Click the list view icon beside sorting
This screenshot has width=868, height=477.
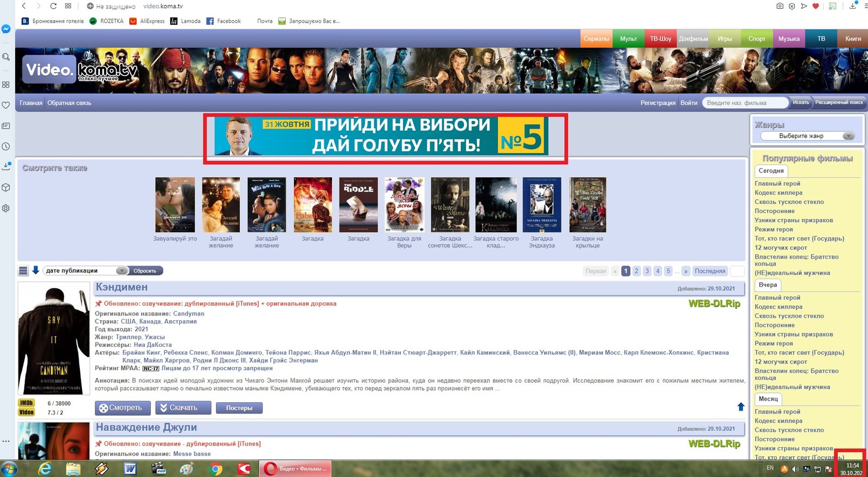tap(23, 270)
